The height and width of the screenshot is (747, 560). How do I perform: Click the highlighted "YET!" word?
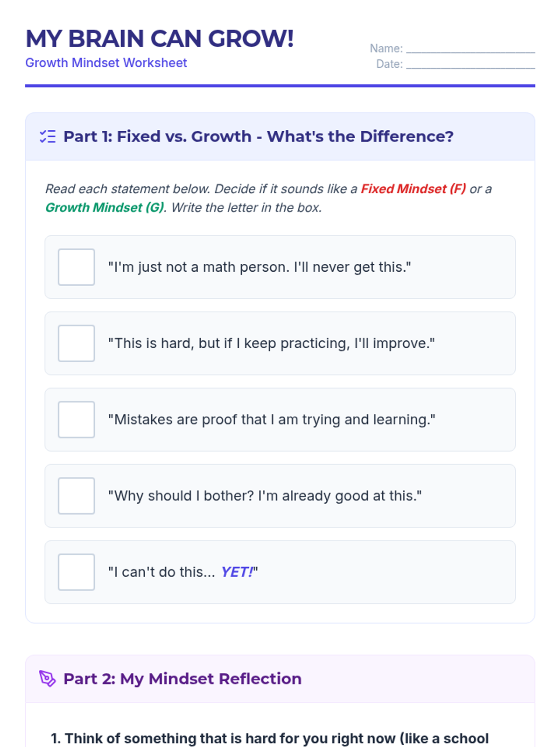(x=237, y=572)
